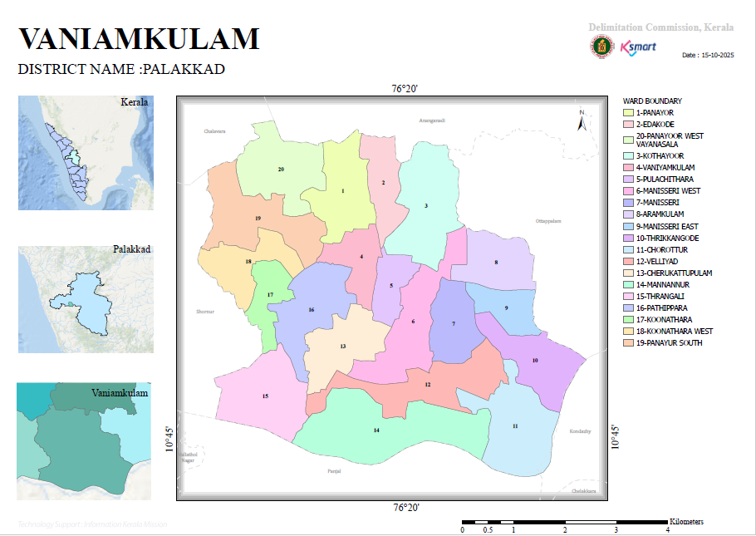Select the 12-VELLIYAD legend swatch
The image size is (756, 536).
[628, 262]
